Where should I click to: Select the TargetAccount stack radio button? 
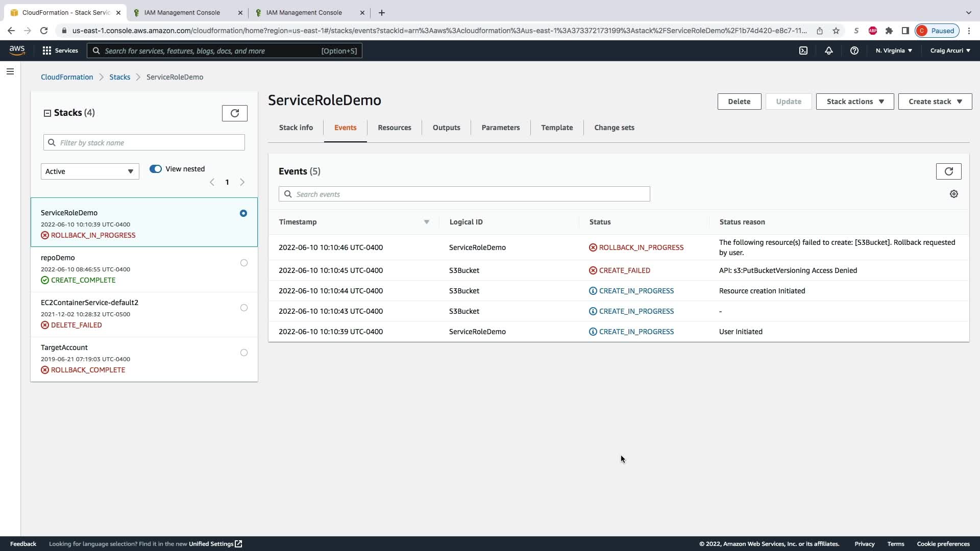pos(243,353)
